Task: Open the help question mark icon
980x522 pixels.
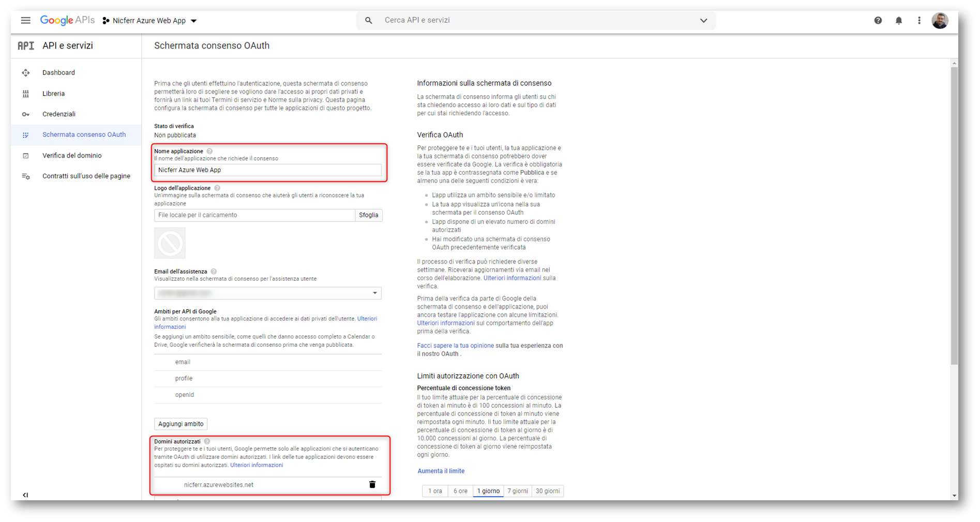Action: pyautogui.click(x=878, y=21)
